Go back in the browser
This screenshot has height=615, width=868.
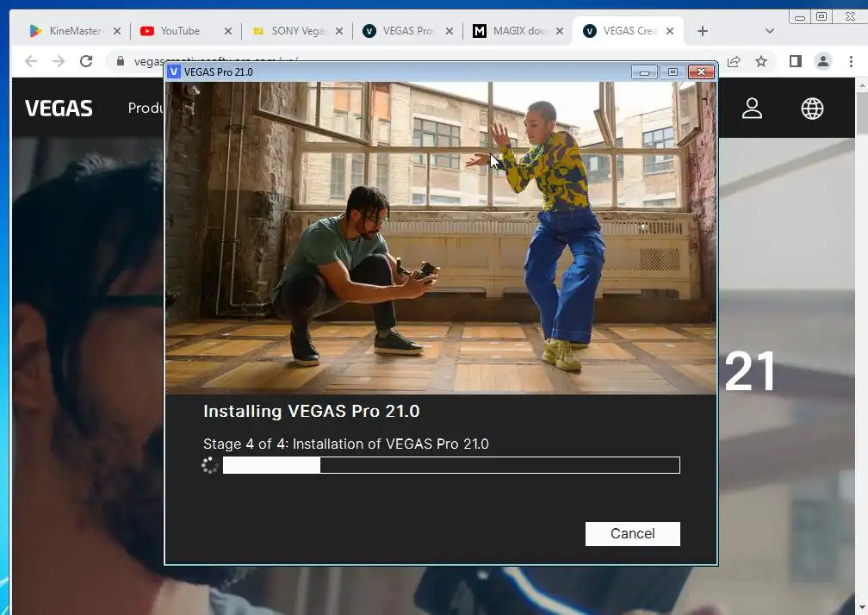[x=31, y=61]
